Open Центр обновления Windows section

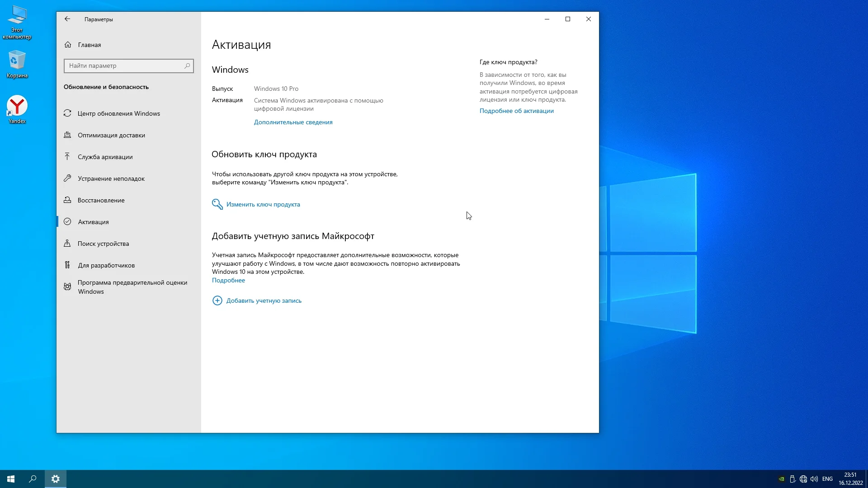click(x=118, y=113)
